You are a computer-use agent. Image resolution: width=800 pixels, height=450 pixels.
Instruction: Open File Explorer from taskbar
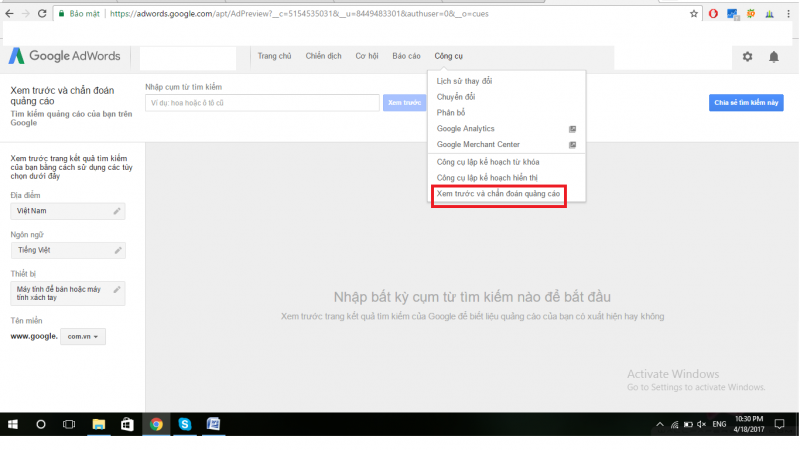tap(98, 424)
